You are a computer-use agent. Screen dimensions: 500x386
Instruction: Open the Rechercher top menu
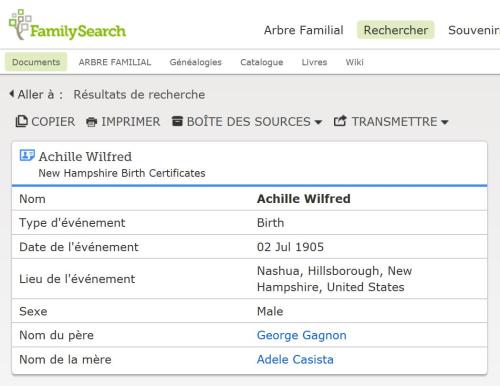[396, 30]
